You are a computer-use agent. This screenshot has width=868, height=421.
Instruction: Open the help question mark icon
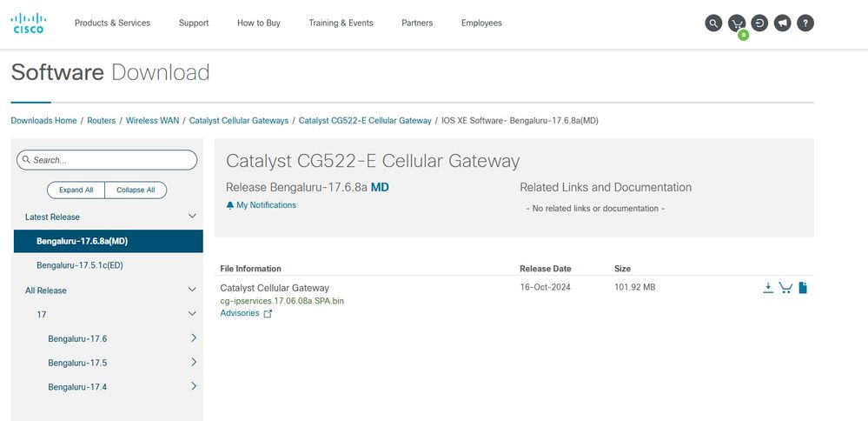805,23
